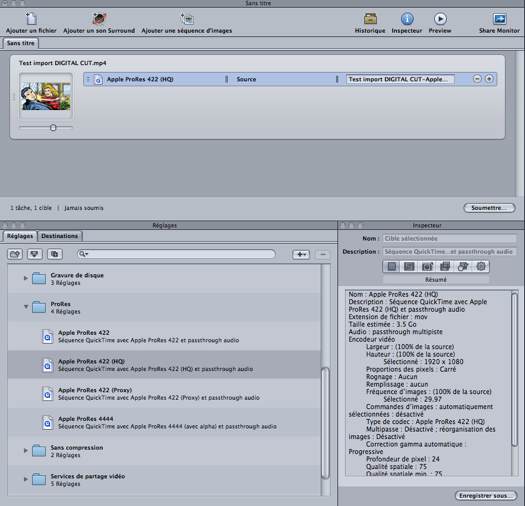Collapse the ProRes settings group
This screenshot has height=506, width=525.
(x=26, y=307)
